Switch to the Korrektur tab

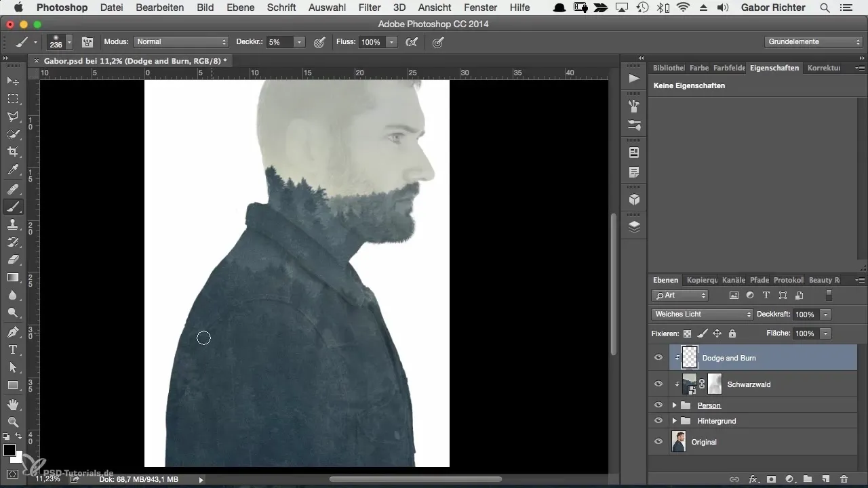[823, 68]
